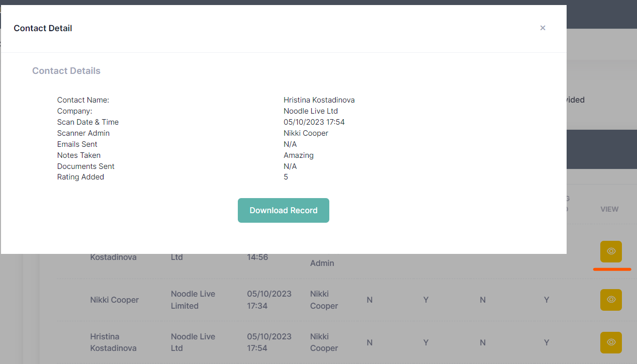This screenshot has height=364, width=637.
Task: Click the 14:56 time in the table
Action: pyautogui.click(x=257, y=257)
